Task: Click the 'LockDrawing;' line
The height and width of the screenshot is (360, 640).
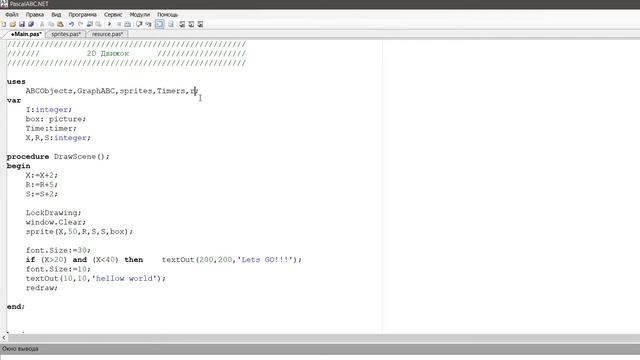Action: click(53, 213)
